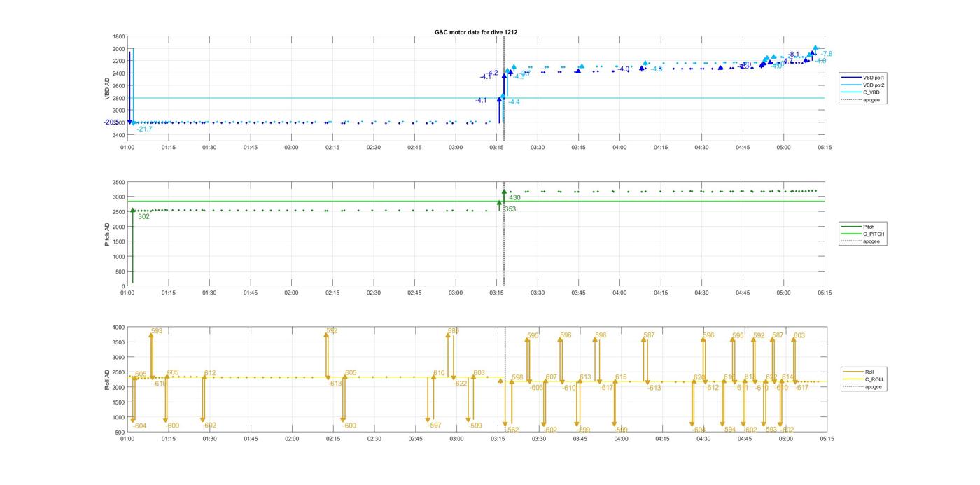The height and width of the screenshot is (485, 980).
Task: Click the "-4.2" annotation in the VBD plot
Action: [493, 73]
